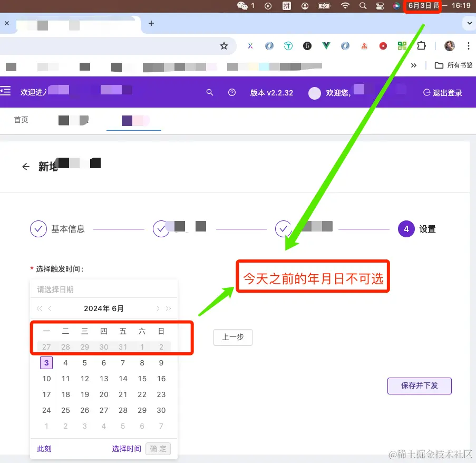Open Spotlight search in menu bar
This screenshot has height=463, width=476.
tap(363, 5)
